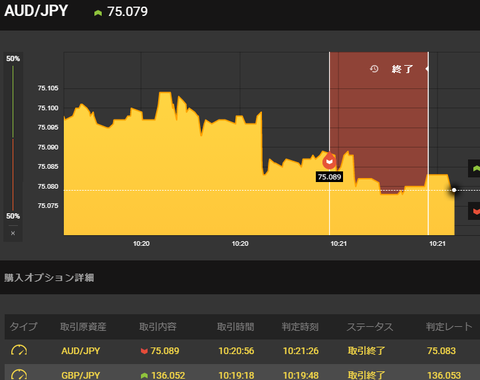Viewport: 480px width, 380px height.
Task: Open the AUD/JPY asset link in table
Action: (81, 351)
